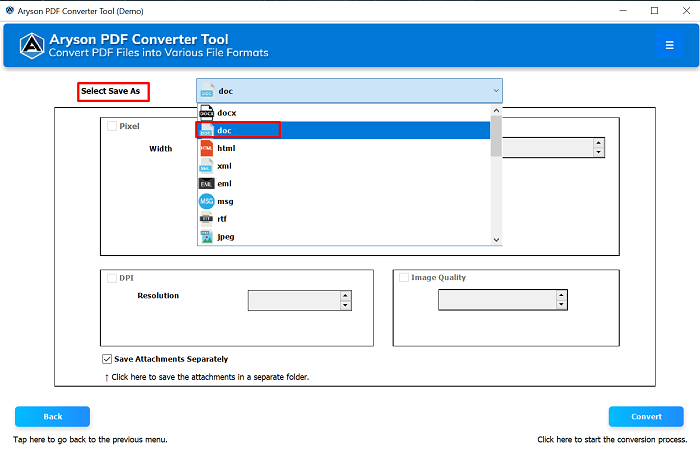Click the eml file icon in the list

206,184
